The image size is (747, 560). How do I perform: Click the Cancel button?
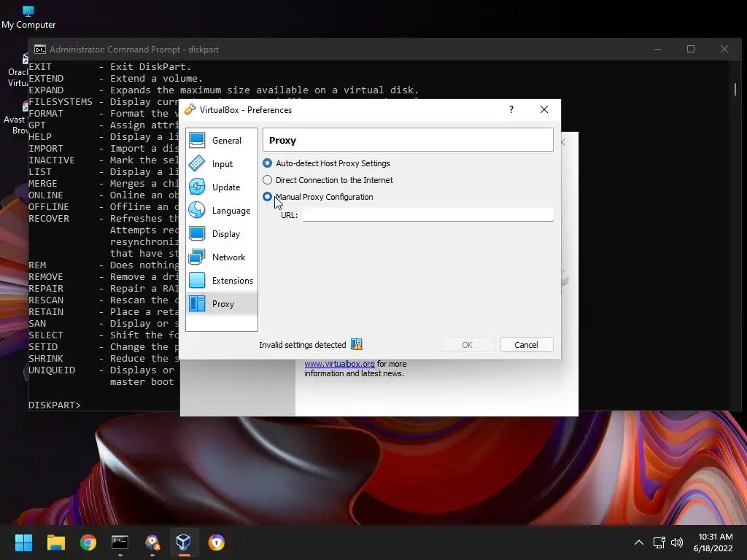(x=527, y=345)
